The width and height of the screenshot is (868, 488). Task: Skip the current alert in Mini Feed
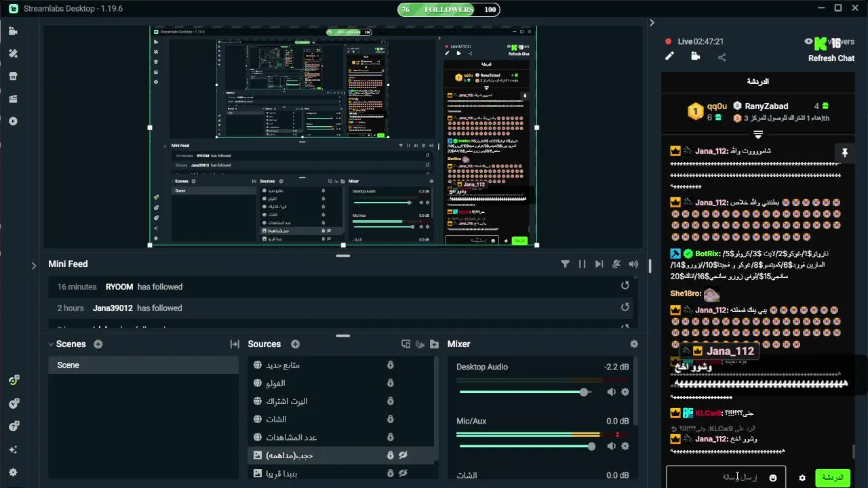coord(599,264)
